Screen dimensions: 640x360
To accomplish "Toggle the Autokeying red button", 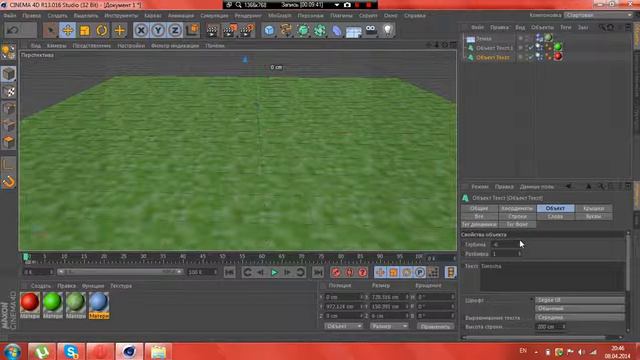I will [349, 272].
